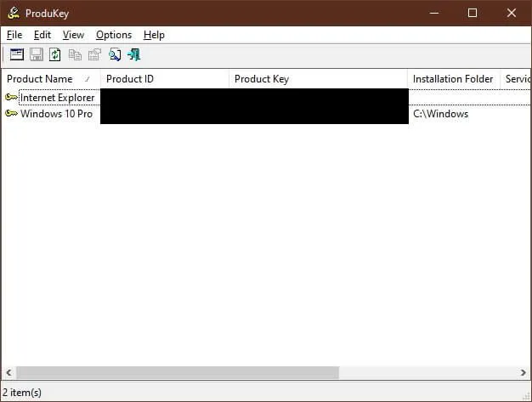The width and height of the screenshot is (532, 402).
Task: Open the Properties toolbar icon
Action: 94,54
